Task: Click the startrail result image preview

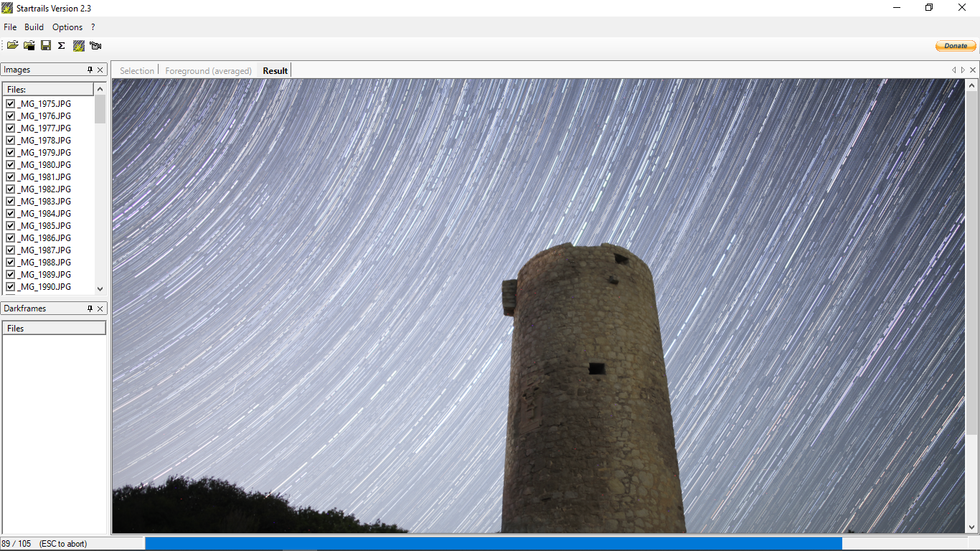Action: tap(539, 306)
